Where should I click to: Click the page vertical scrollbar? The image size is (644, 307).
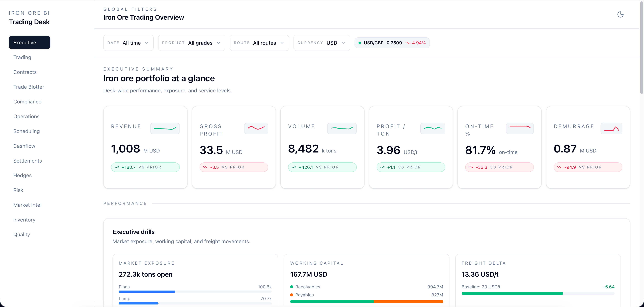[x=641, y=48]
